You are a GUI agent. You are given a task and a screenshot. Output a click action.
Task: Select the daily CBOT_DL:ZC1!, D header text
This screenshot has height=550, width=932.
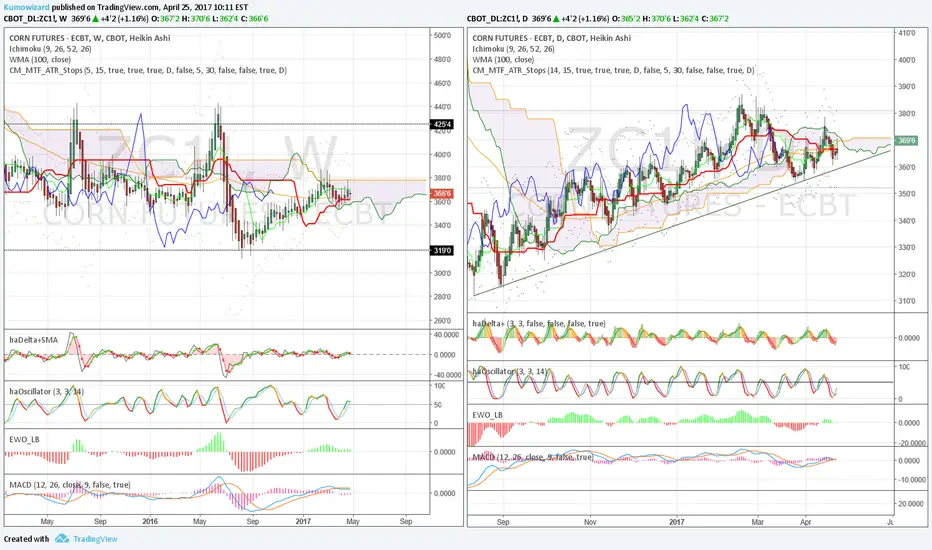click(498, 18)
